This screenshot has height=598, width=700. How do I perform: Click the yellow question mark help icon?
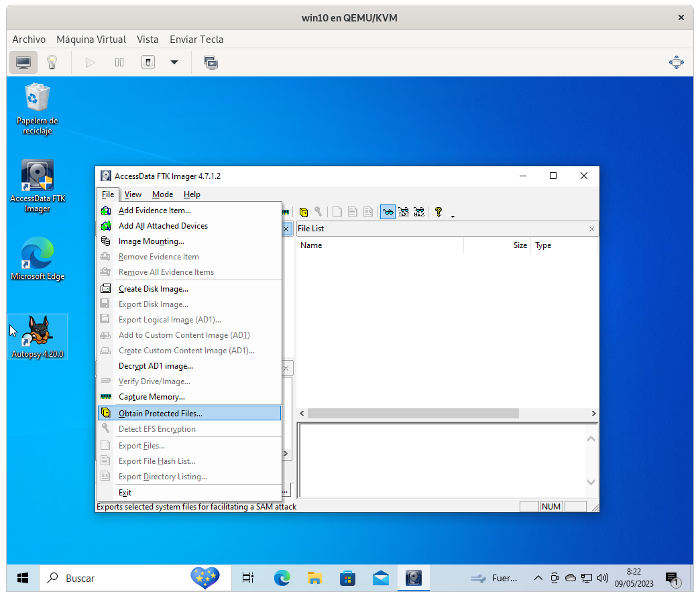click(x=439, y=212)
